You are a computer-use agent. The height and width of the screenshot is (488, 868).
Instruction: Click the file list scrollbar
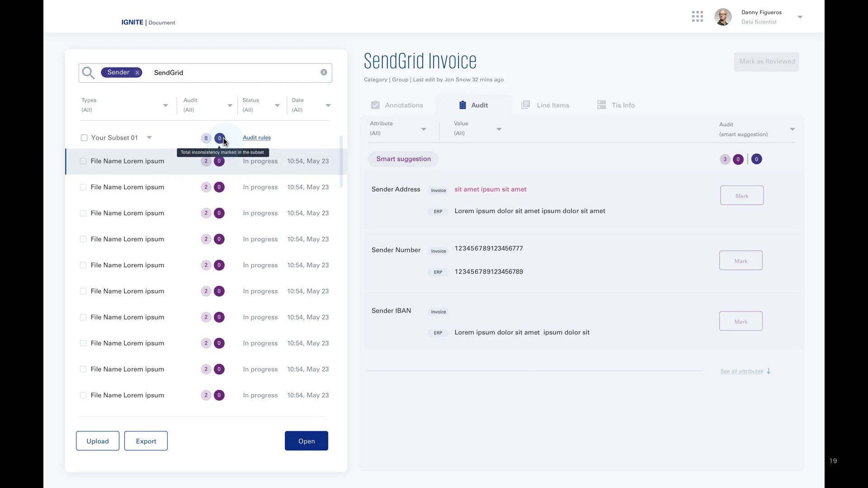tap(341, 161)
